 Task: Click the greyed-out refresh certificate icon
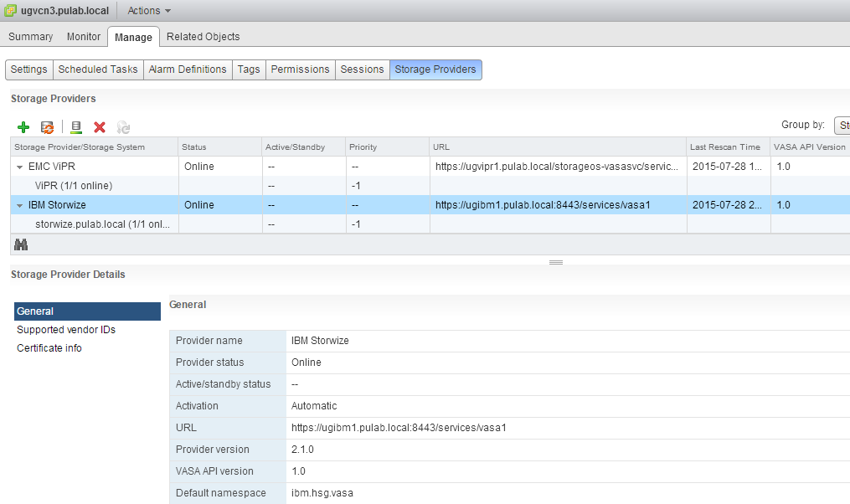(123, 127)
